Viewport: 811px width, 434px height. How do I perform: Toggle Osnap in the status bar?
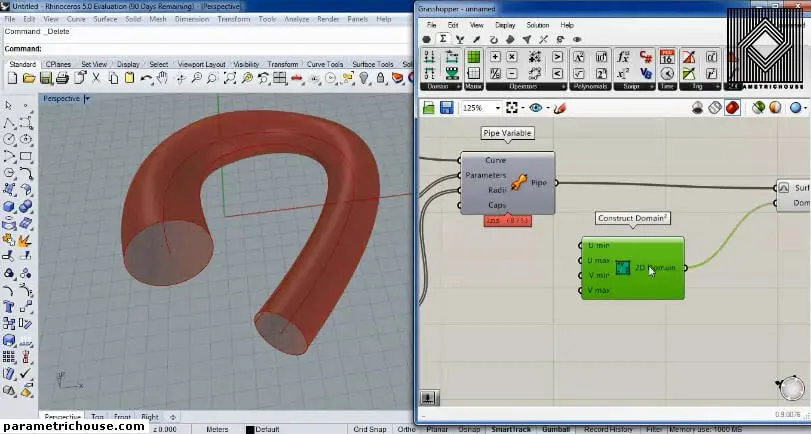468,429
